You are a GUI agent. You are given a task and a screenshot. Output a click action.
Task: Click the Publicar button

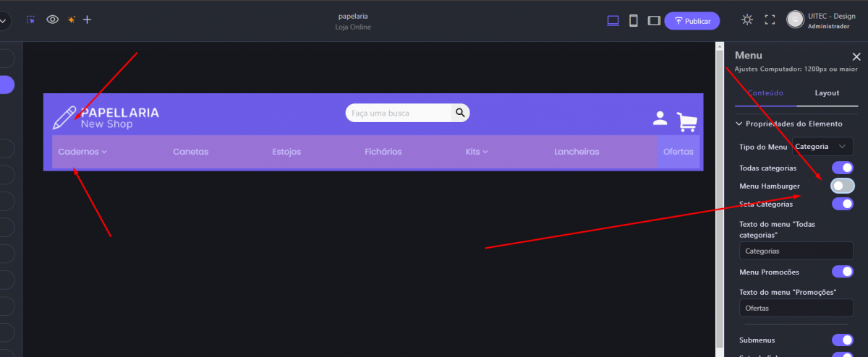[692, 21]
